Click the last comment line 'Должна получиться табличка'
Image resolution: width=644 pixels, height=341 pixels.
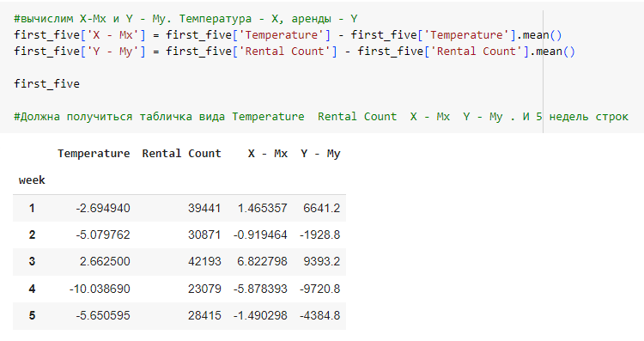(x=321, y=117)
